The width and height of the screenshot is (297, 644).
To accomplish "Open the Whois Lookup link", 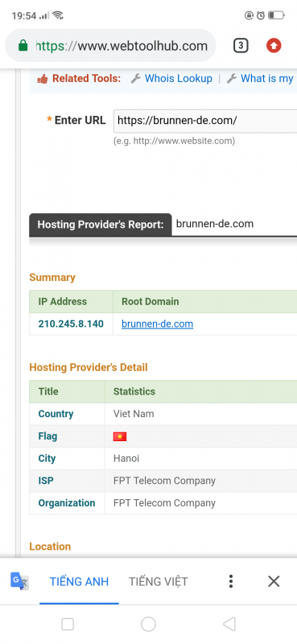I will 179,78.
